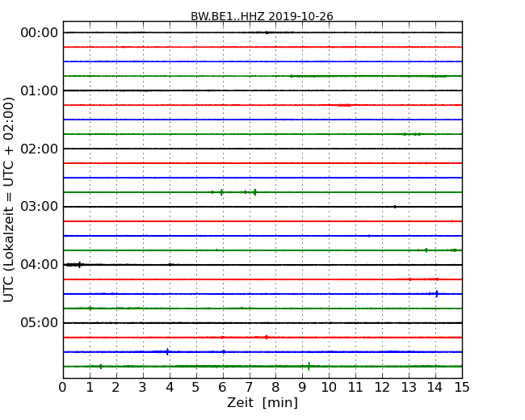Select the red 01:15 trace event between minutes 10 and 11
Image resolution: width=525 pixels, height=420 pixels.
coord(345,105)
